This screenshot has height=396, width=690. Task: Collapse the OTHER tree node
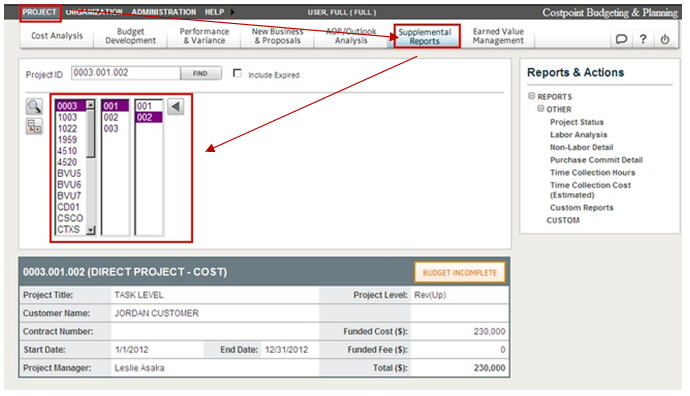coord(540,109)
